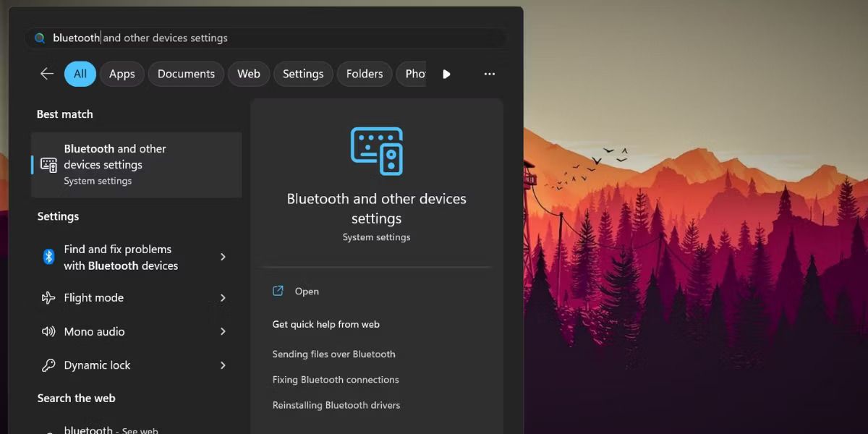The height and width of the screenshot is (434, 868).
Task: Expand the Dynamic lock chevron
Action: [x=223, y=365]
